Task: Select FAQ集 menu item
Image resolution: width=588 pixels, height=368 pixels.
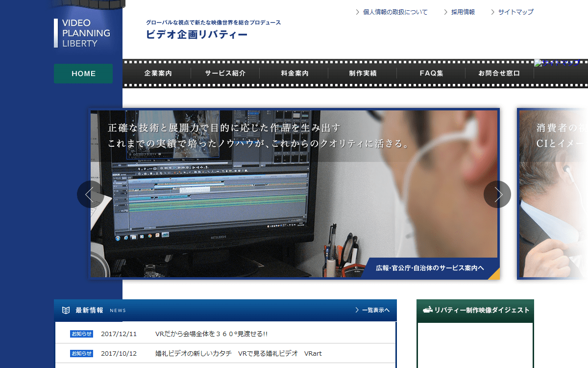Action: tap(431, 74)
